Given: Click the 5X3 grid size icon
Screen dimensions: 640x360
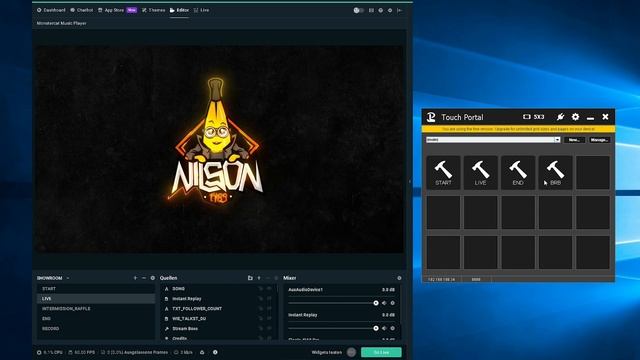Looking at the screenshot, I should pos(533,117).
